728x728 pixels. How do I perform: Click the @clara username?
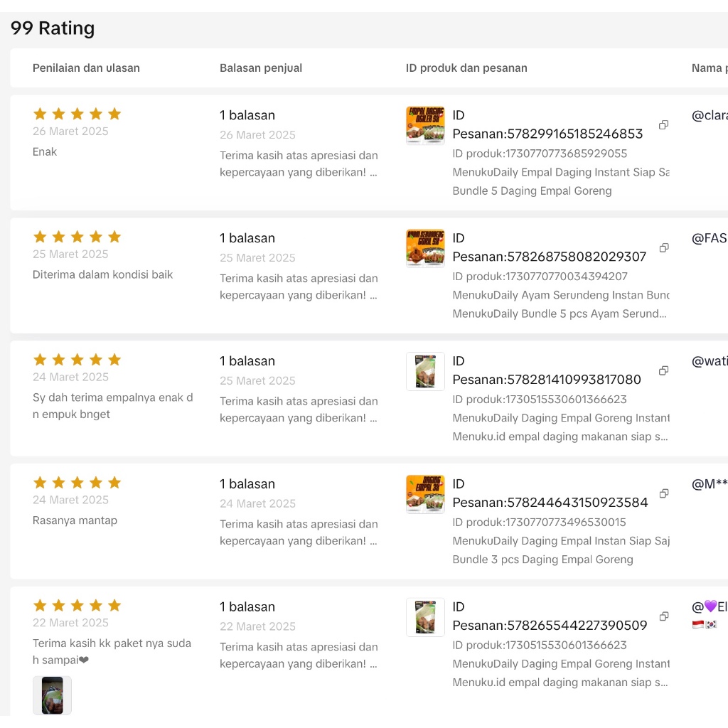tap(709, 115)
